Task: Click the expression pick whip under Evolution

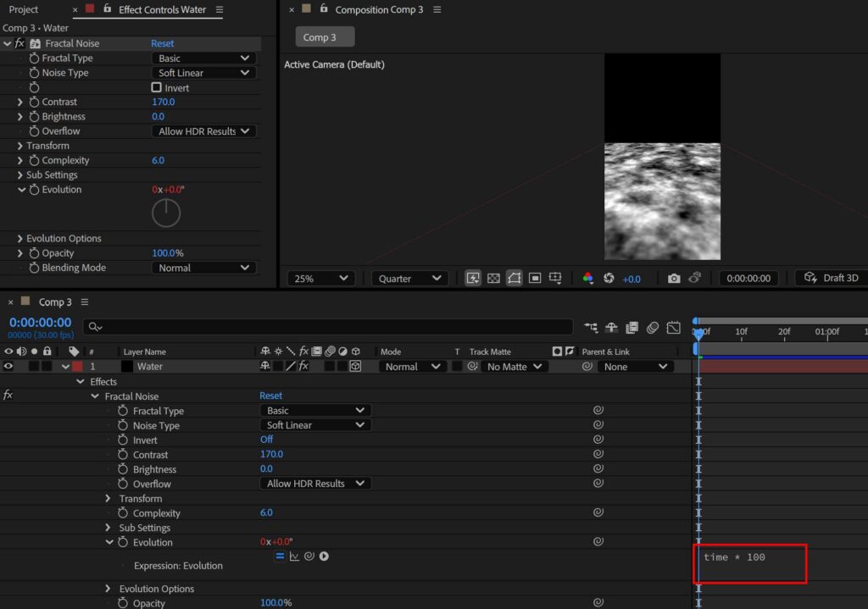Action: [309, 556]
